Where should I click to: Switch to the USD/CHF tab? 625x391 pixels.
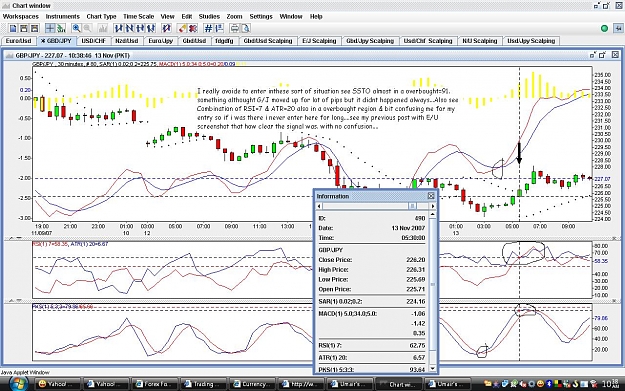pos(94,41)
